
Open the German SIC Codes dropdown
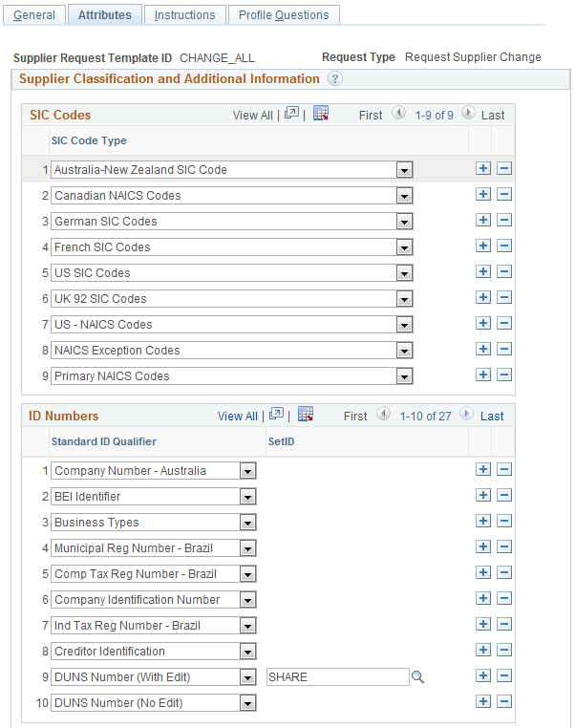pyautogui.click(x=404, y=222)
